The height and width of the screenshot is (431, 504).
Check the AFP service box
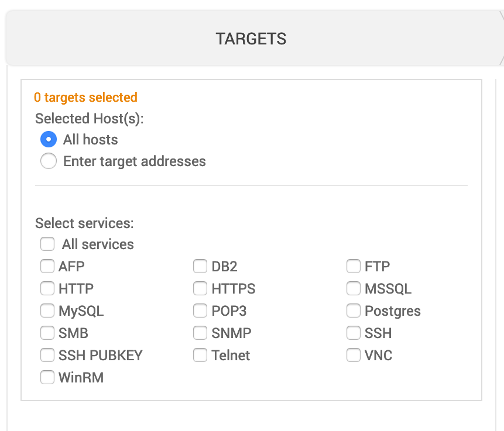tap(47, 267)
